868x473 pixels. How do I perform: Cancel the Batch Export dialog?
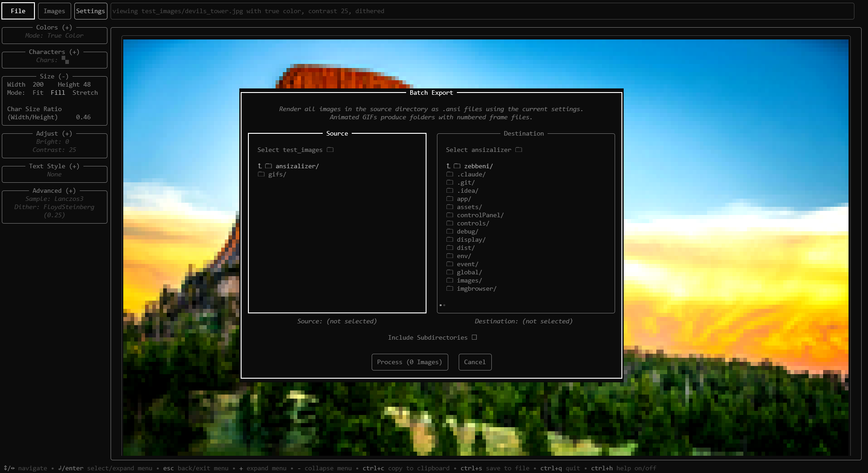(x=475, y=362)
